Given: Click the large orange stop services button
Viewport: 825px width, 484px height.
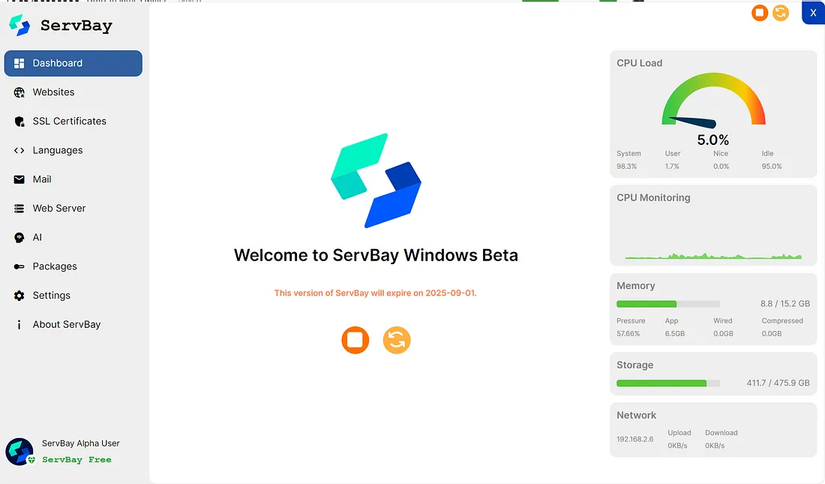Looking at the screenshot, I should [x=355, y=340].
